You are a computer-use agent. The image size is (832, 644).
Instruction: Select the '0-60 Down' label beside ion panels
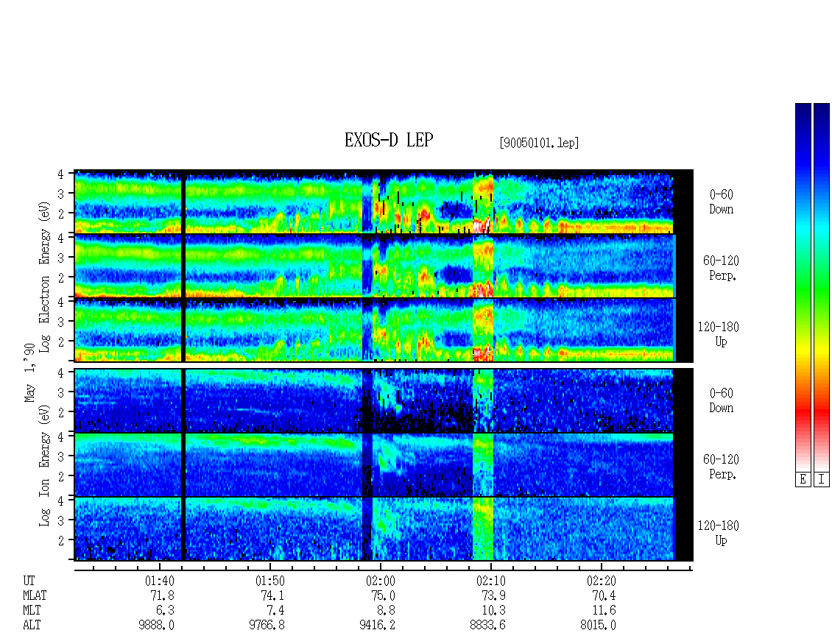(x=721, y=400)
